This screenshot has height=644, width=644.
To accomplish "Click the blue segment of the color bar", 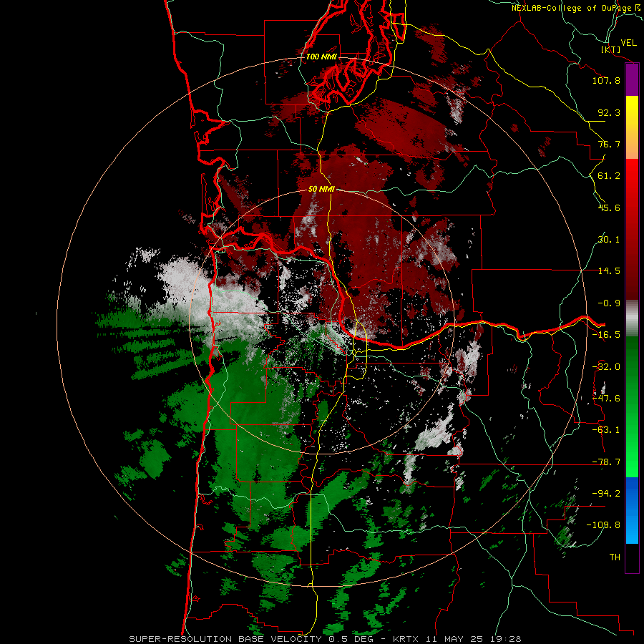I will pyautogui.click(x=632, y=510).
